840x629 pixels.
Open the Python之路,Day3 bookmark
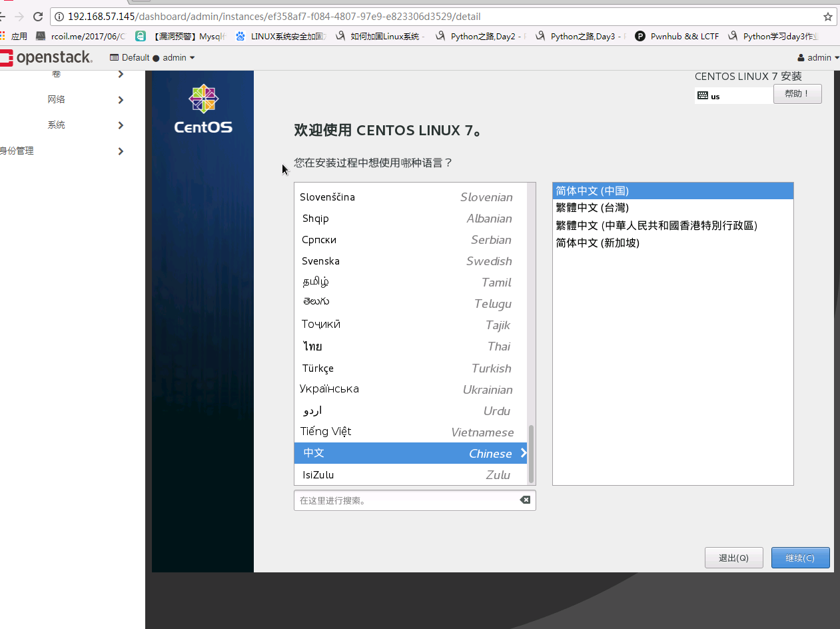point(581,37)
